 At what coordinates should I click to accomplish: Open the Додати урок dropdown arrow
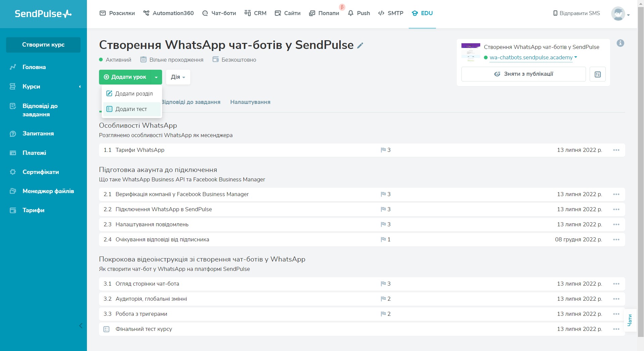pyautogui.click(x=156, y=77)
